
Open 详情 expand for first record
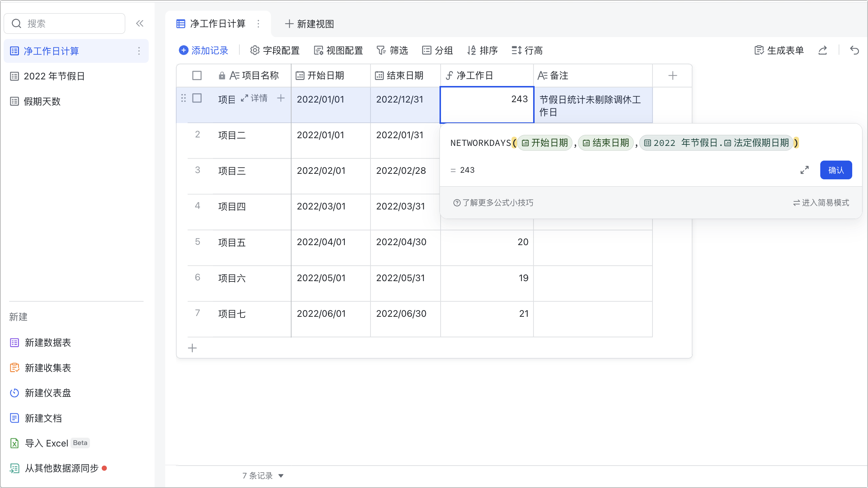[254, 98]
